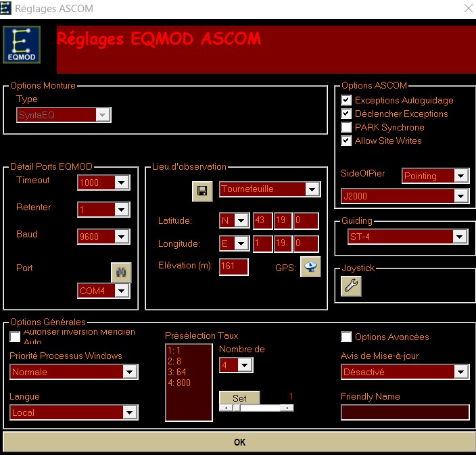This screenshot has height=455, width=476.
Task: Open Joystick configuration wrench icon
Action: click(x=351, y=286)
